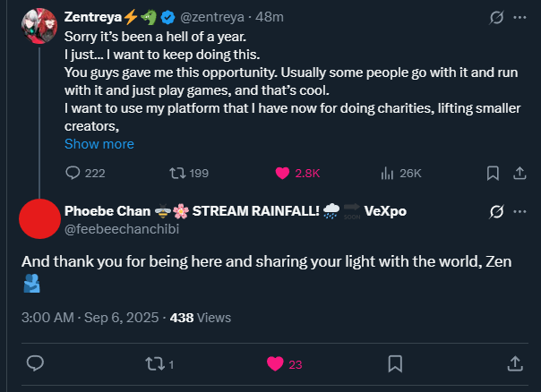This screenshot has height=392, width=541.
Task: Repost Phoebe Chan's reply
Action: 153,362
